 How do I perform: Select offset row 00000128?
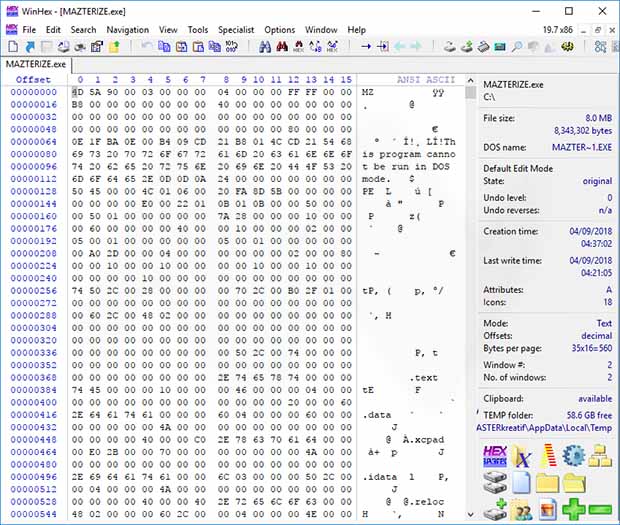click(33, 191)
